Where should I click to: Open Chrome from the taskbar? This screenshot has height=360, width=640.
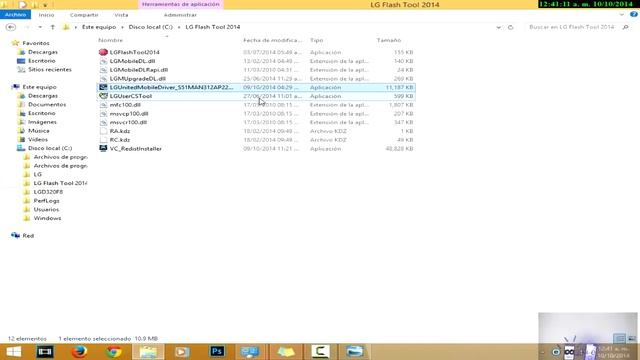tap(114, 351)
